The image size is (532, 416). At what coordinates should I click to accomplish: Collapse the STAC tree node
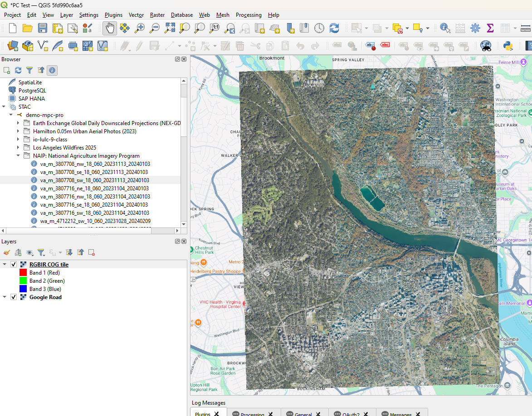(4, 107)
